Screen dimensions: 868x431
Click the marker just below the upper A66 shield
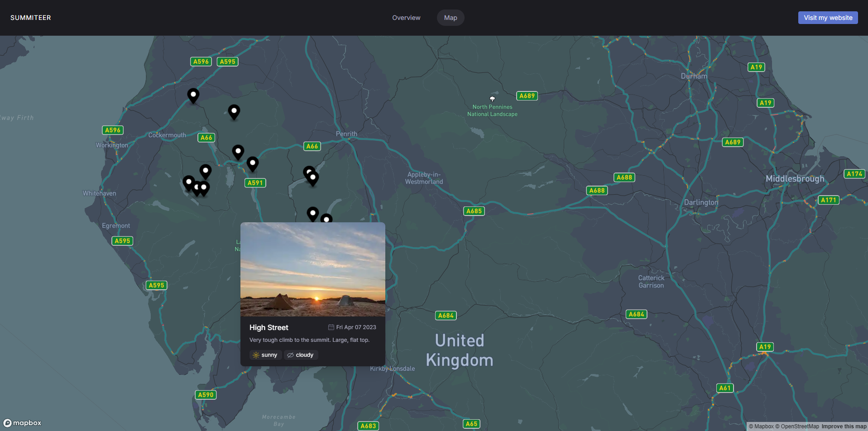(238, 152)
